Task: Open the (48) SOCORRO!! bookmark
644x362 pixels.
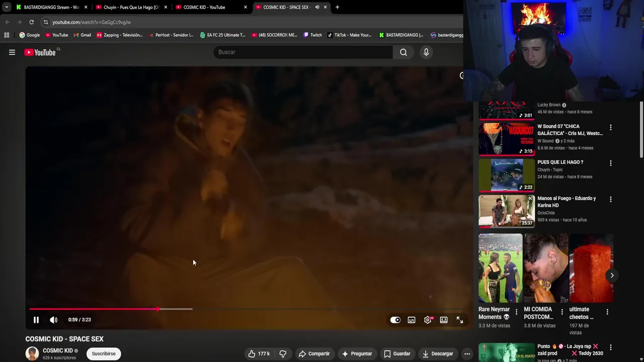Action: [x=274, y=35]
